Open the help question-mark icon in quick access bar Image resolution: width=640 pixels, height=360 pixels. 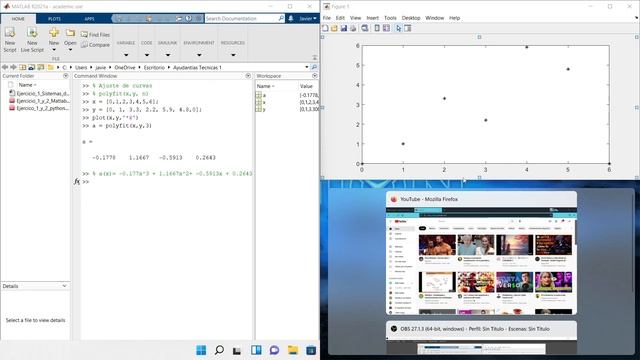189,18
